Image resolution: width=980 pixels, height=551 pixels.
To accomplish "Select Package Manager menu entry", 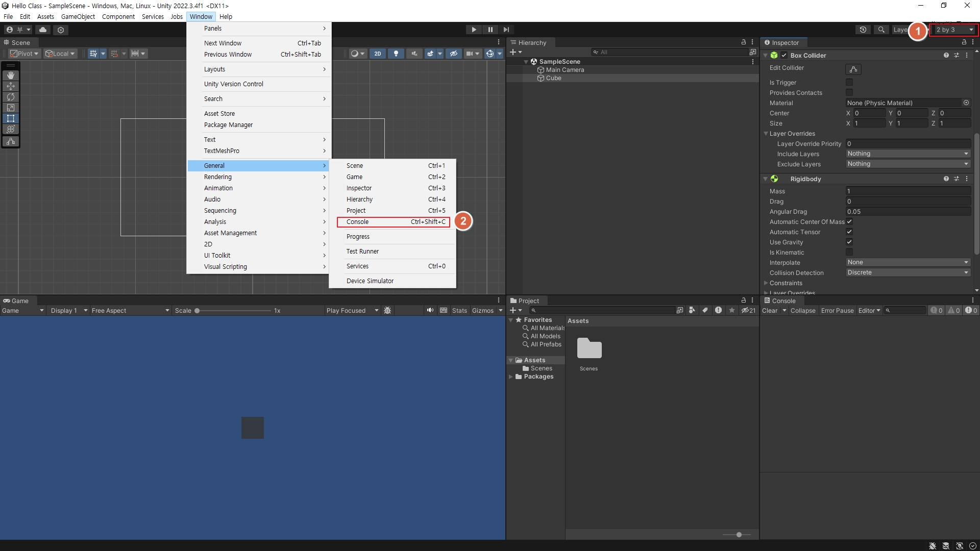I will tap(259, 125).
